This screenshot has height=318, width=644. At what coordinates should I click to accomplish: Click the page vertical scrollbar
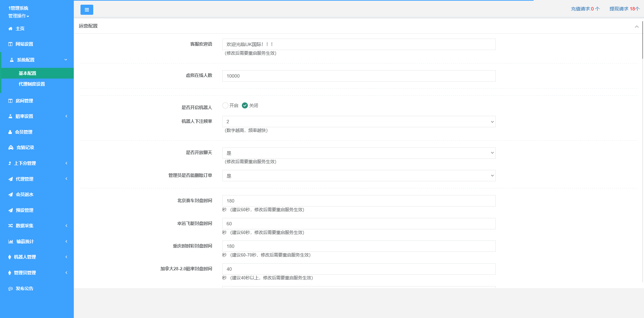642,40
